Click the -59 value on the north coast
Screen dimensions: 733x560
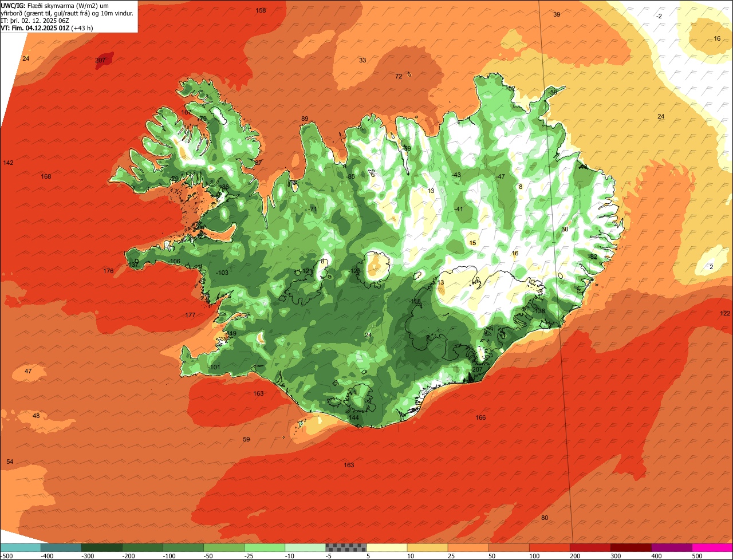(406, 148)
